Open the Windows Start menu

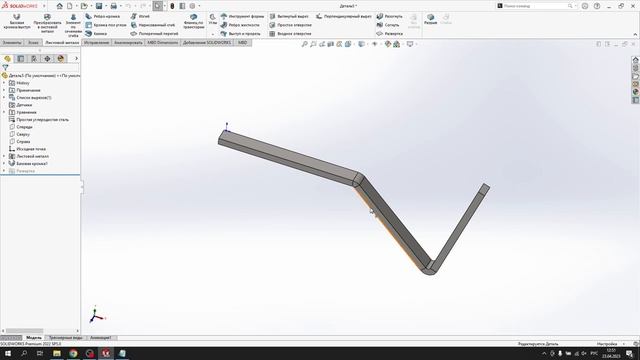(8, 353)
